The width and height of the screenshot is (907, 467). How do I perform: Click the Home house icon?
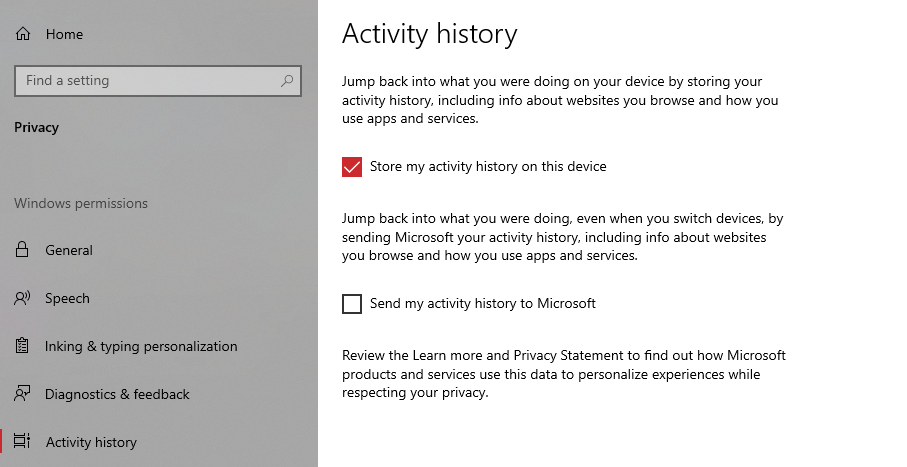pos(23,34)
